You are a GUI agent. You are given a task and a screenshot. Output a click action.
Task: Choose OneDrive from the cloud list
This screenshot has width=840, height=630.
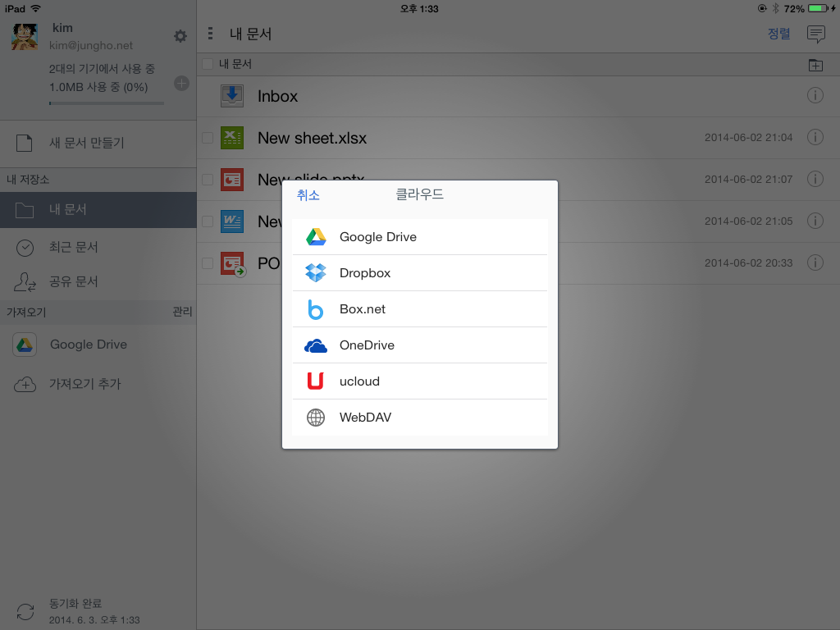pos(420,345)
